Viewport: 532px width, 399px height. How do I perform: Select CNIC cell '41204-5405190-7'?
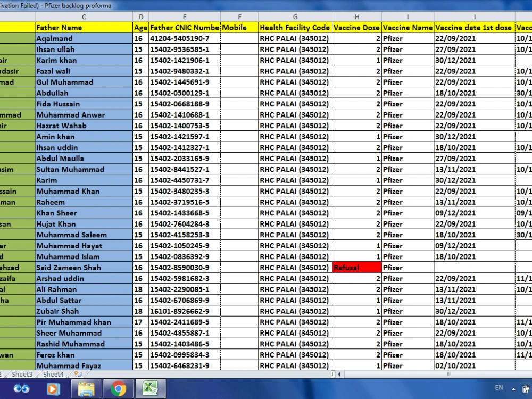[185, 38]
